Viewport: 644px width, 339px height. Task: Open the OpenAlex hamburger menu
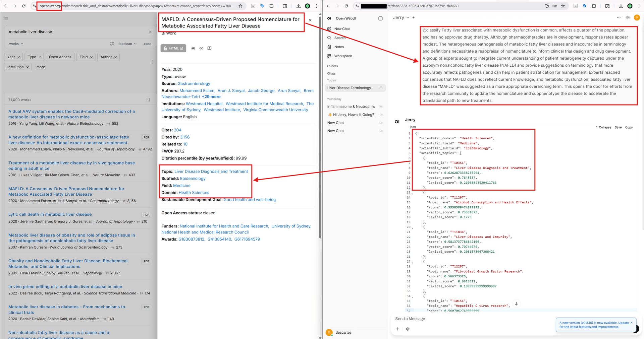click(6, 18)
